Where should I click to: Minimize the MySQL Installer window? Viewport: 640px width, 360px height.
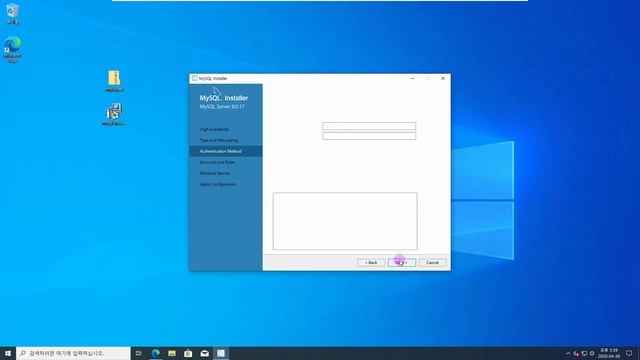(x=413, y=78)
